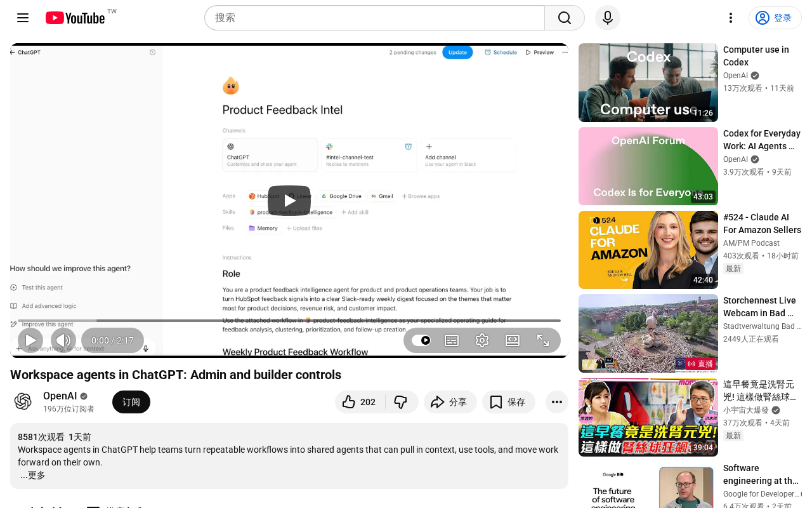Expand description with ...更多
This screenshot has width=812, height=508.
coord(33,475)
